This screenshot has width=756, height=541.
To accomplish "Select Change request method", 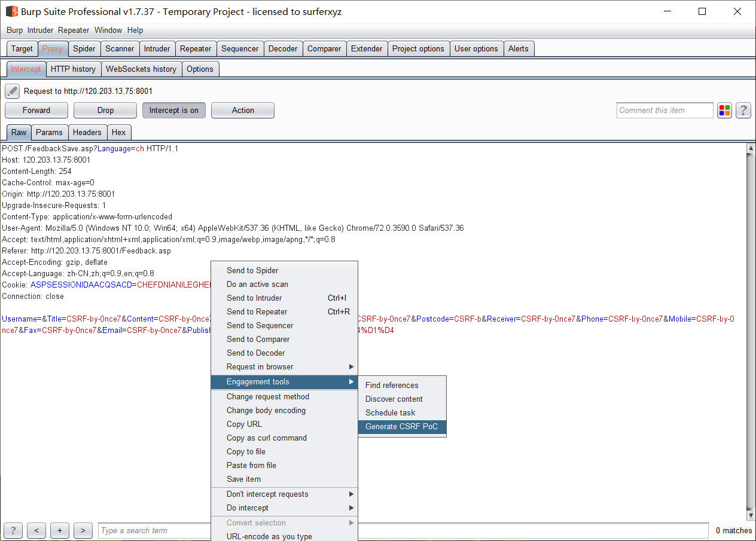I will tap(285, 397).
